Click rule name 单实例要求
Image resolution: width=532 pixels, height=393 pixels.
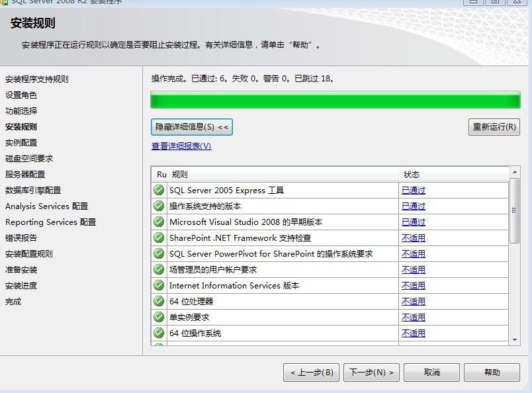click(189, 318)
